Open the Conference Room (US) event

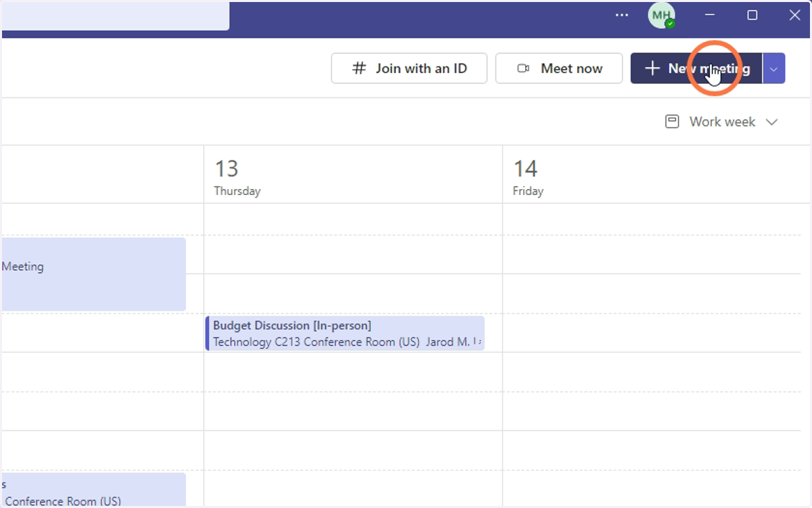pyautogui.click(x=93, y=490)
